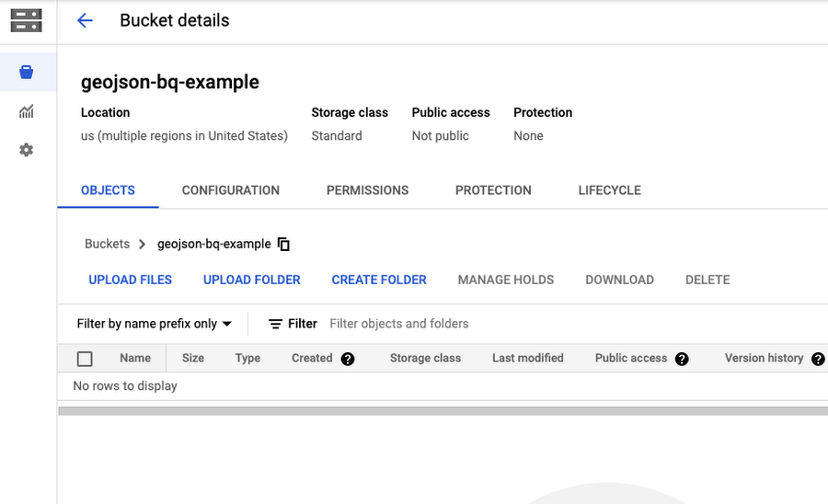Viewport: 828px width, 504px height.
Task: Click the breadcrumb chevron after Buckets
Action: coord(142,245)
